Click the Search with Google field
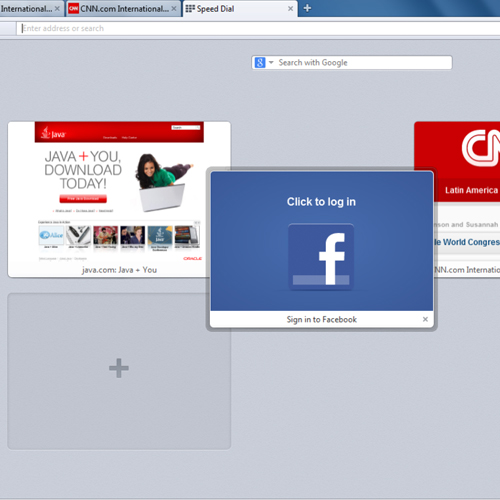 coord(352,62)
